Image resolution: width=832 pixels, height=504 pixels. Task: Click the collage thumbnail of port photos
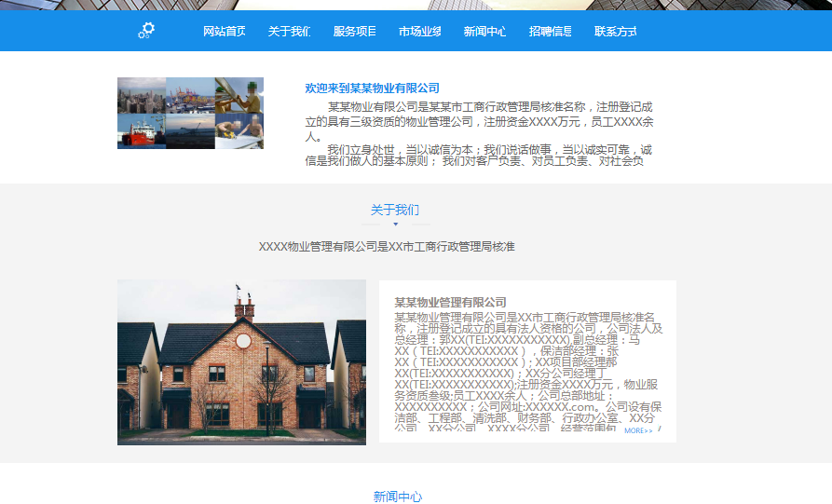coord(190,113)
